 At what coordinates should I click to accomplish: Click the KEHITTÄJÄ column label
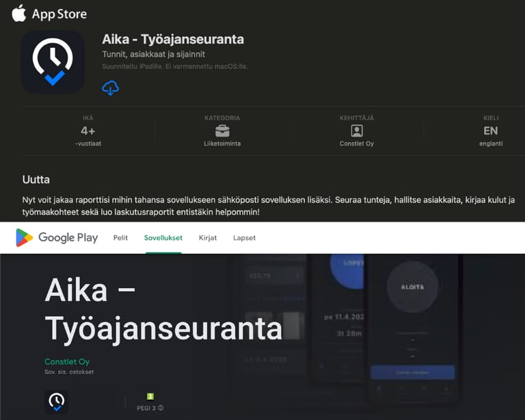pyautogui.click(x=357, y=118)
